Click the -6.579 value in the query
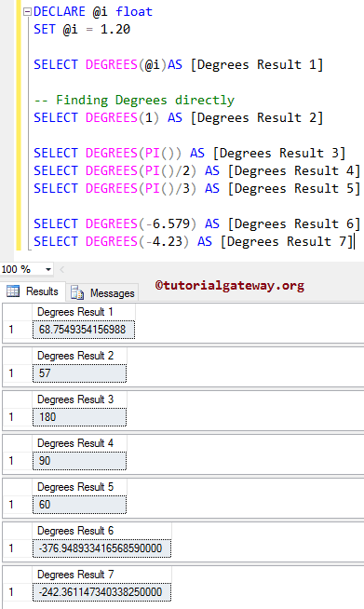Screen dimensions: 364x609 tap(168, 224)
